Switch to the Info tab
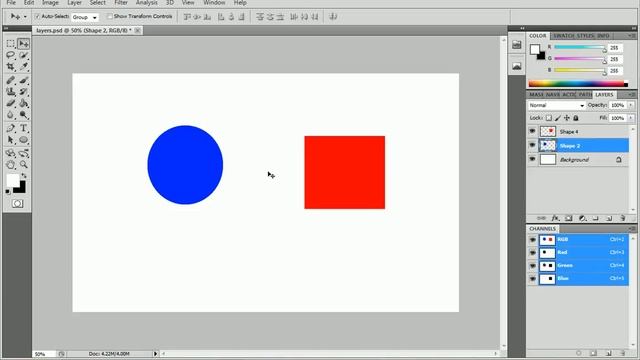This screenshot has width=640, height=360. [603, 36]
